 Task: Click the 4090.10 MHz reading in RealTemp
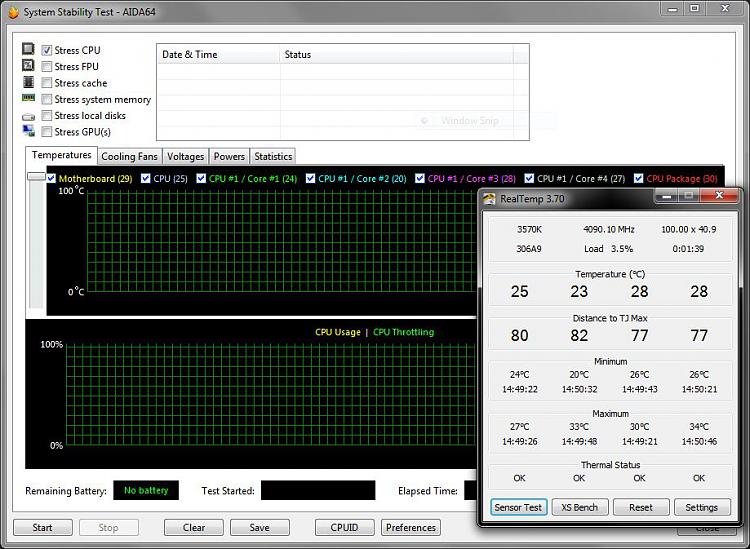609,230
